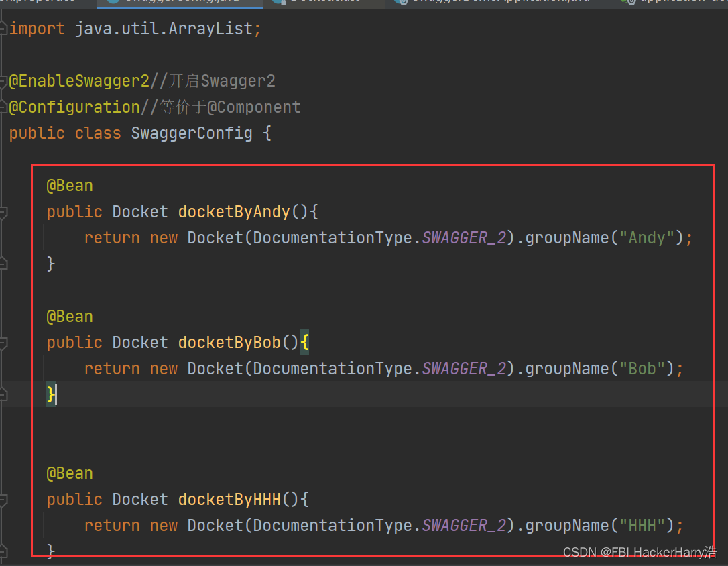The width and height of the screenshot is (728, 566).
Task: Click the "Andy" string literal
Action: (647, 238)
